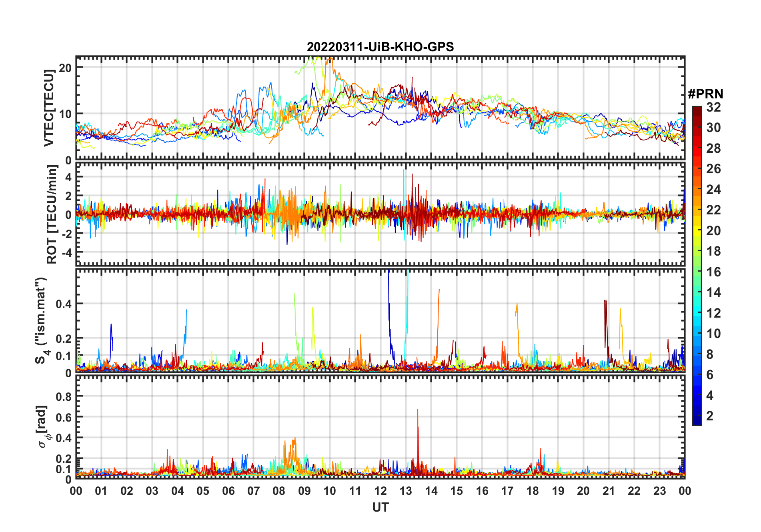
Task: Click colorbar tick label 2
Action: [x=710, y=416]
